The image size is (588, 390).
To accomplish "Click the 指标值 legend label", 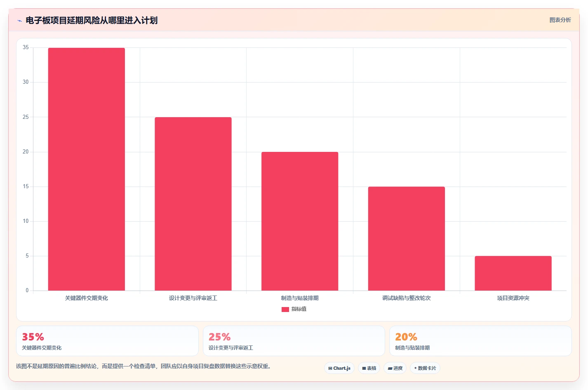I will coord(299,309).
